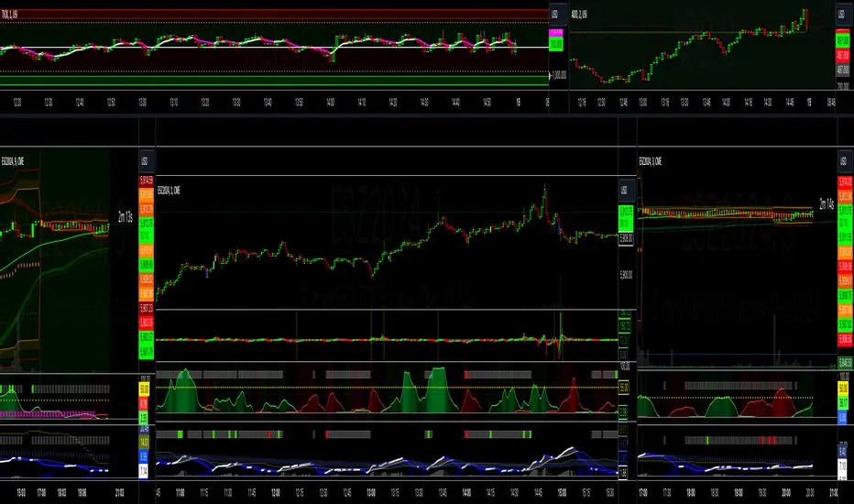Image resolution: width=854 pixels, height=504 pixels.
Task: Open the TICK chart symbol label
Action: [9, 14]
